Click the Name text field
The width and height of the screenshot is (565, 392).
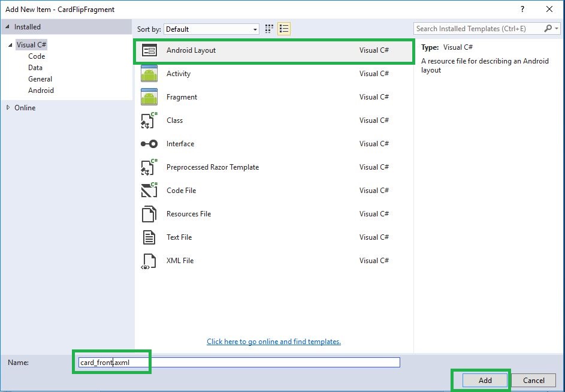pyautogui.click(x=239, y=363)
